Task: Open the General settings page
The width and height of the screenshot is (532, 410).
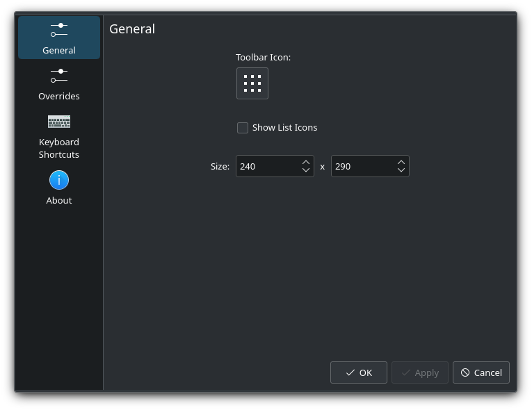Action: [59, 38]
